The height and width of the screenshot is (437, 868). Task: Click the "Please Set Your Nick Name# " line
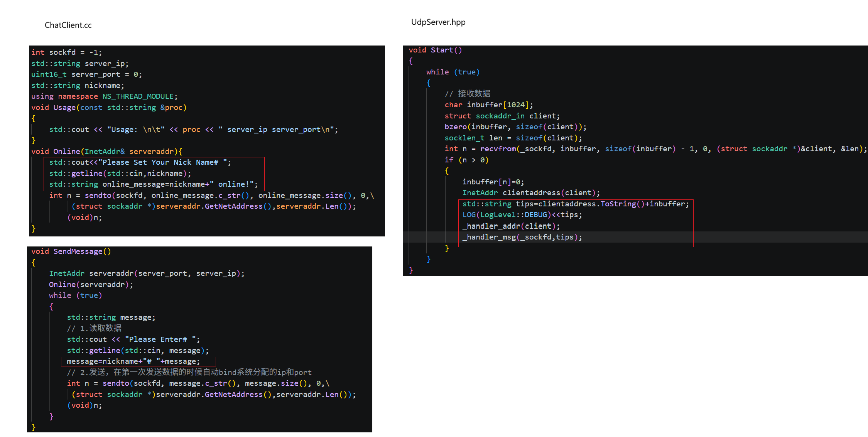(x=140, y=162)
